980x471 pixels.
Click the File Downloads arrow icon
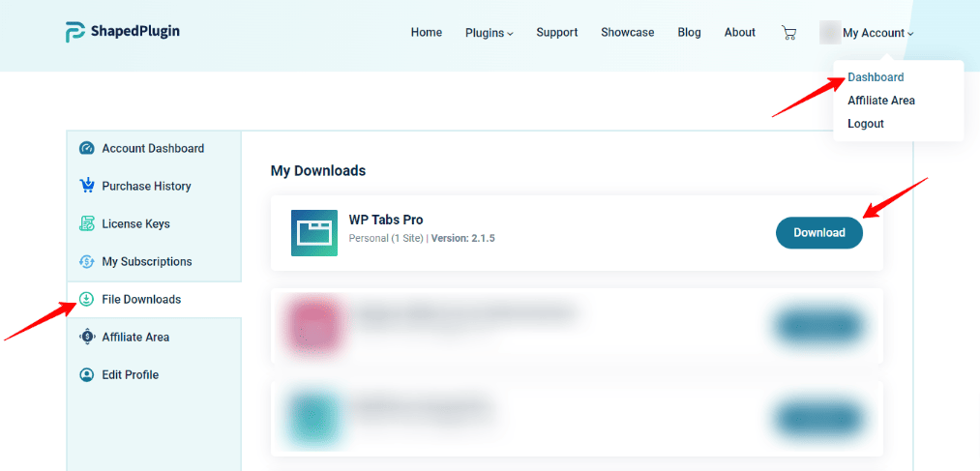coord(86,299)
